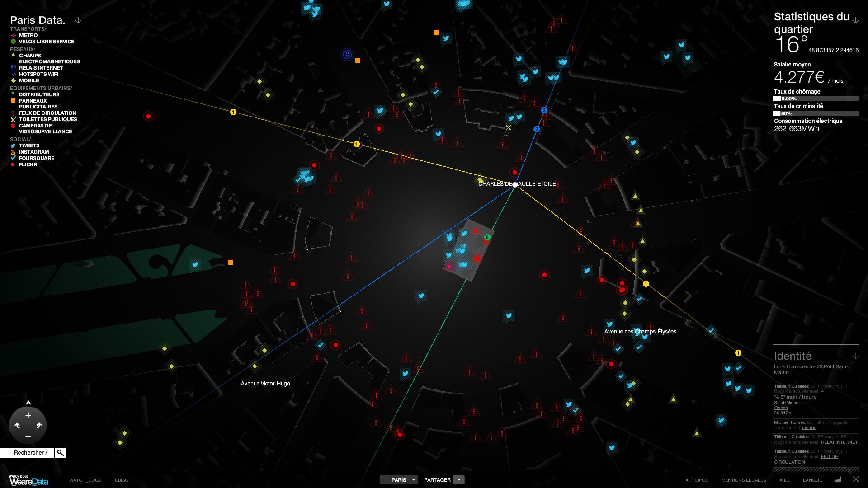Click the 'RELAI INTERNET' link in Identité
This screenshot has height=488, width=868.
point(839,442)
